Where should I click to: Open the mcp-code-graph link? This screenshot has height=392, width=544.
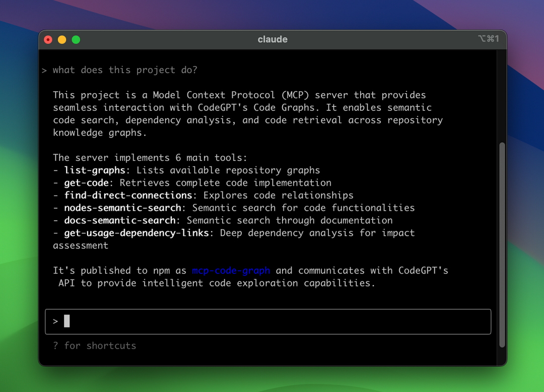[231, 271]
